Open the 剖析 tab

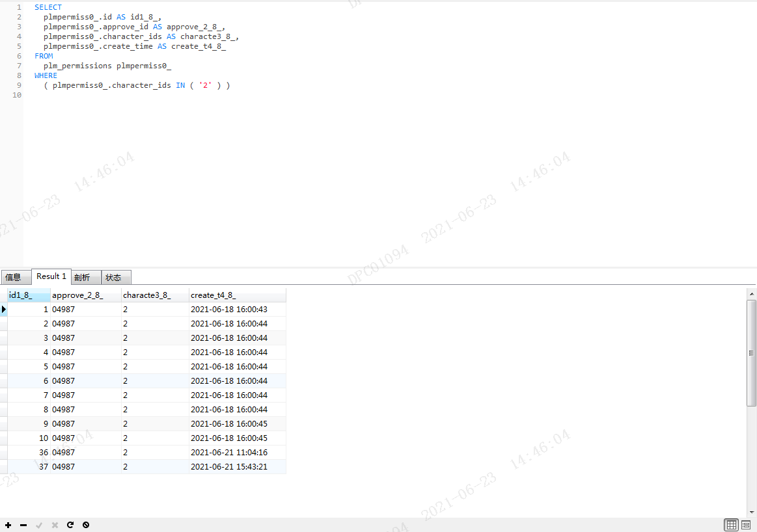coord(86,277)
